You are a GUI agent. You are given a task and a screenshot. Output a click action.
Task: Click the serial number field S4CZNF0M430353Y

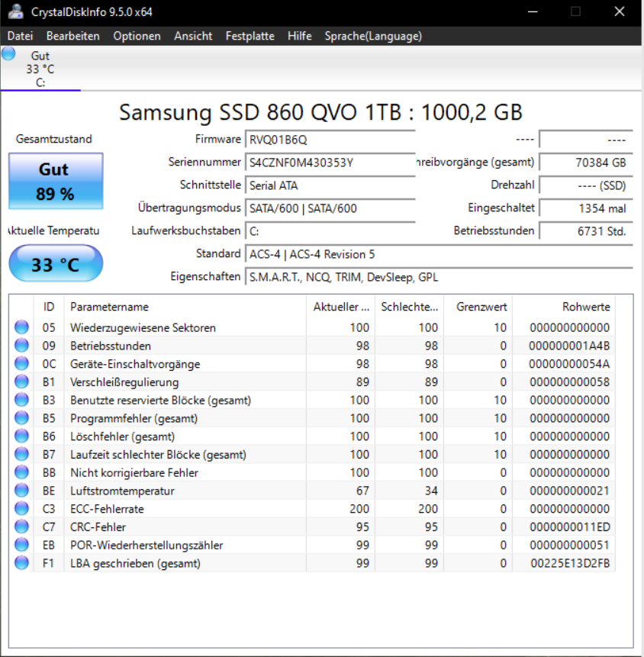coord(330,163)
